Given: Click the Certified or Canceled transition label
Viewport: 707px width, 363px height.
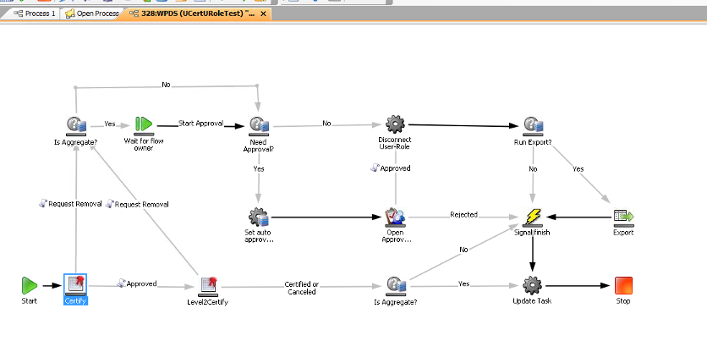Looking at the screenshot, I should point(302,288).
